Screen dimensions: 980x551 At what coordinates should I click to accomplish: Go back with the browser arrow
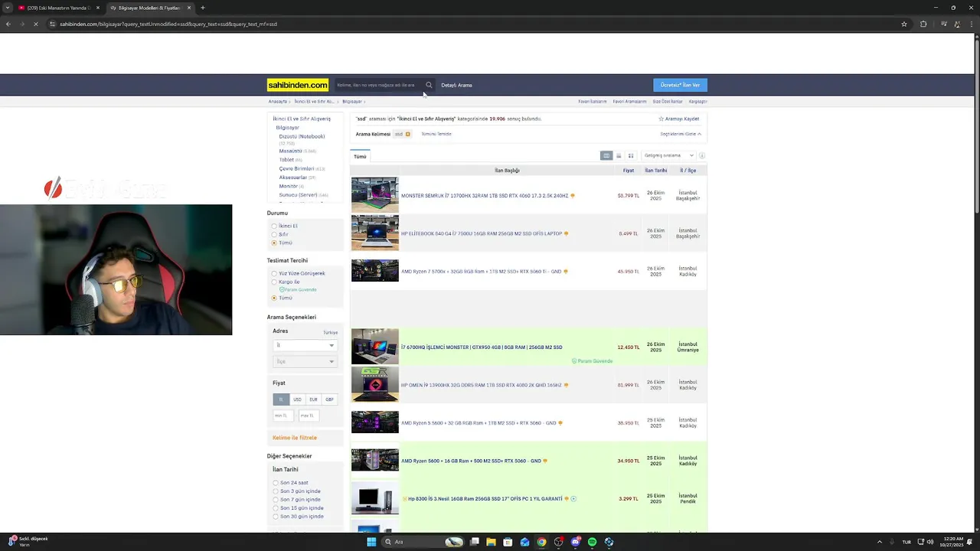coord(8,24)
